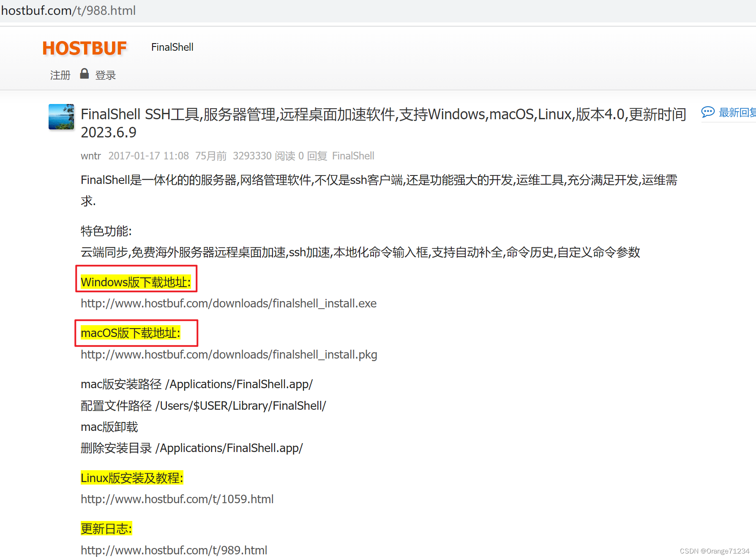
Task: Click the 云端同步 feature description line
Action: [x=360, y=252]
